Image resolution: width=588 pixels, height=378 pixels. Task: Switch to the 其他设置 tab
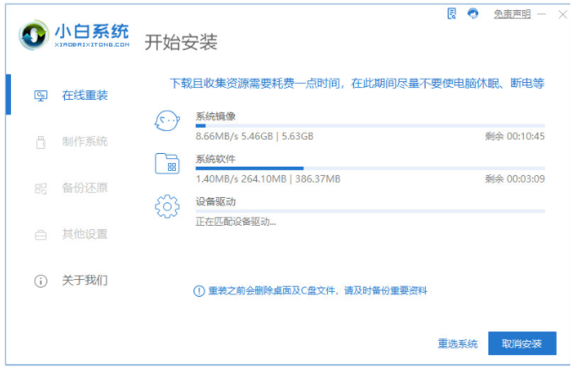coord(84,233)
